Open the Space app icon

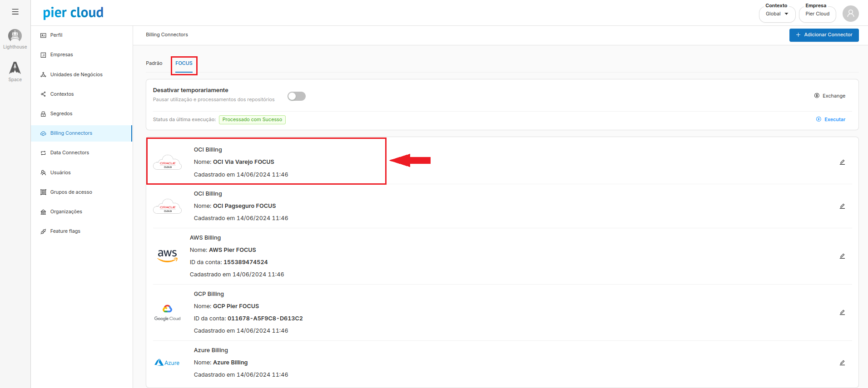[15, 69]
